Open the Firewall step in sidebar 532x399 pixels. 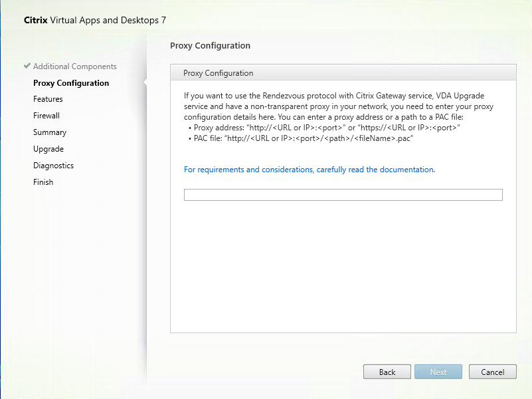[46, 116]
